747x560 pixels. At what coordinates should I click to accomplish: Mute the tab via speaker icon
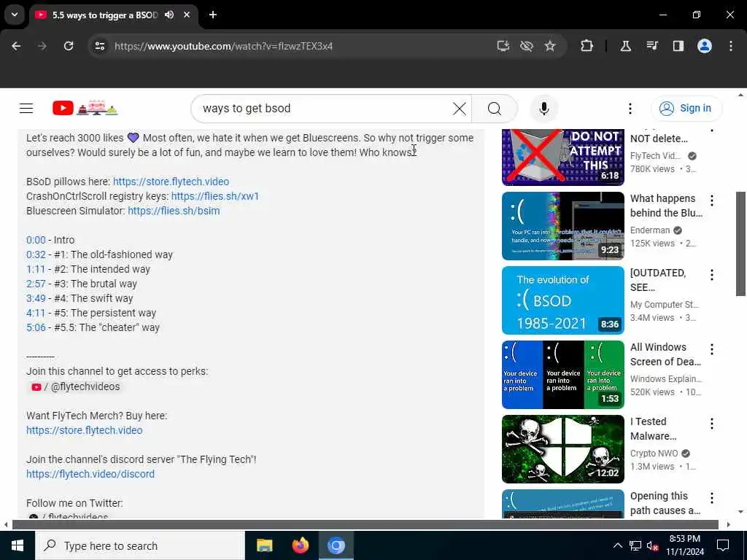(169, 15)
